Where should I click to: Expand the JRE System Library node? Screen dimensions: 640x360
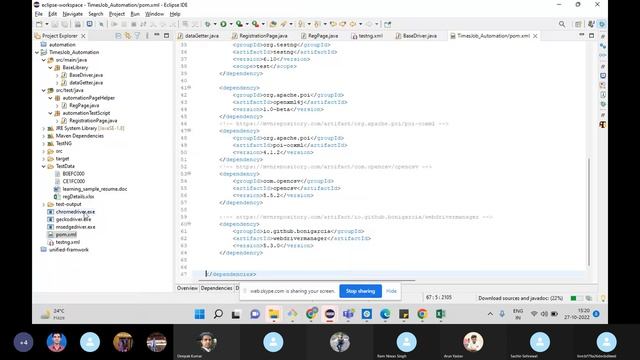point(44,128)
